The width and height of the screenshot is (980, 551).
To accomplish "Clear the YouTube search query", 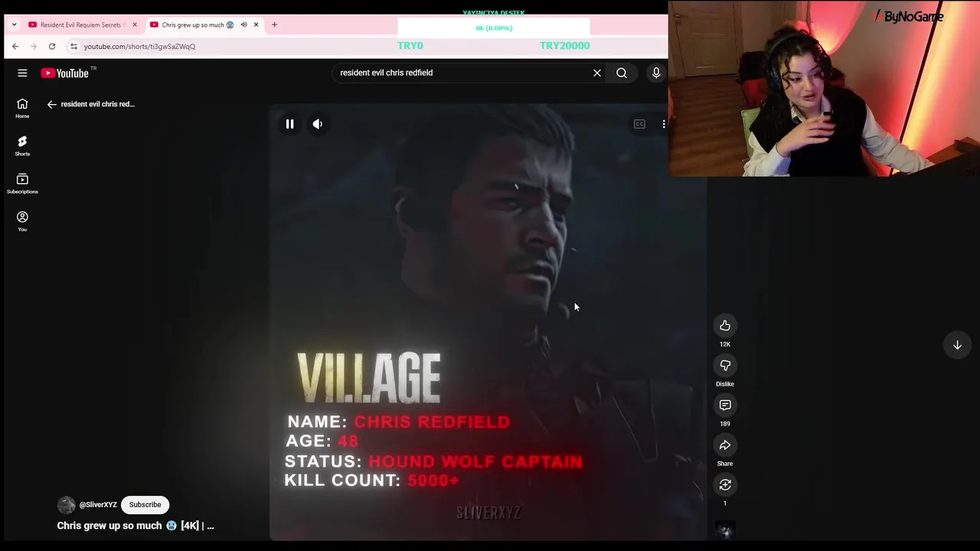I will pos(597,73).
